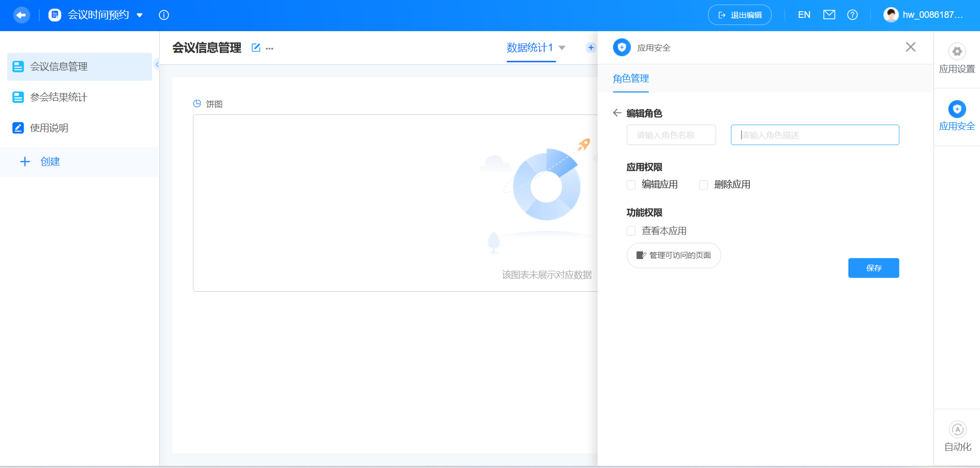Click the role description input field
Image resolution: width=980 pixels, height=468 pixels.
pyautogui.click(x=814, y=135)
